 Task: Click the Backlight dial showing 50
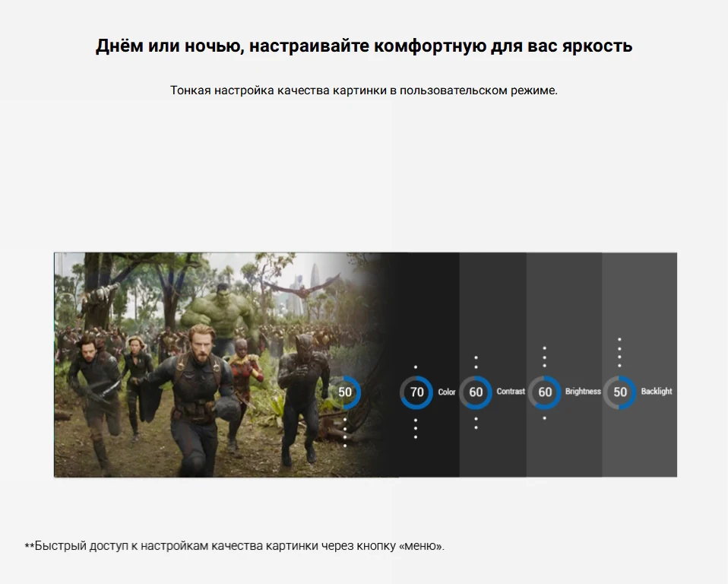point(620,392)
